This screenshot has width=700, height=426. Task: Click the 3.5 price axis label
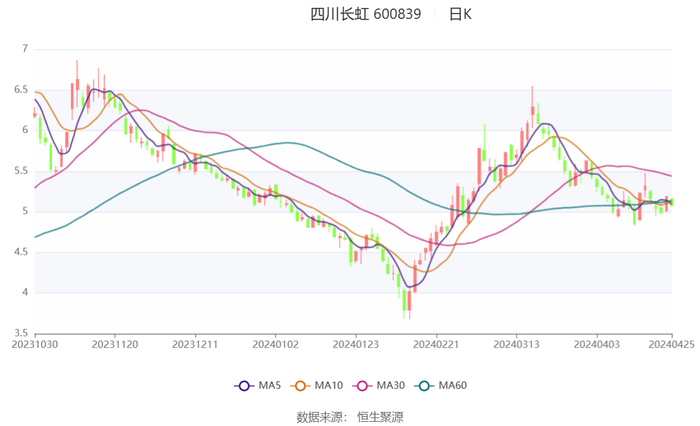pyautogui.click(x=22, y=333)
